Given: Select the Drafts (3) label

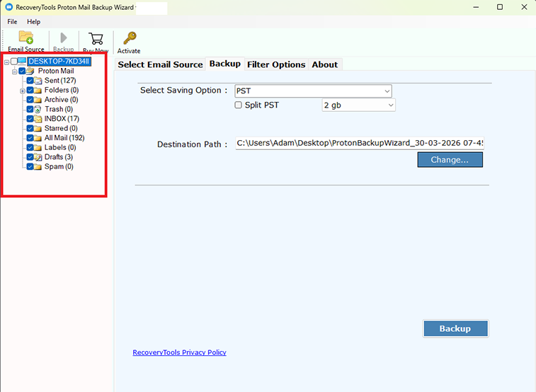Looking at the screenshot, I should (x=59, y=157).
